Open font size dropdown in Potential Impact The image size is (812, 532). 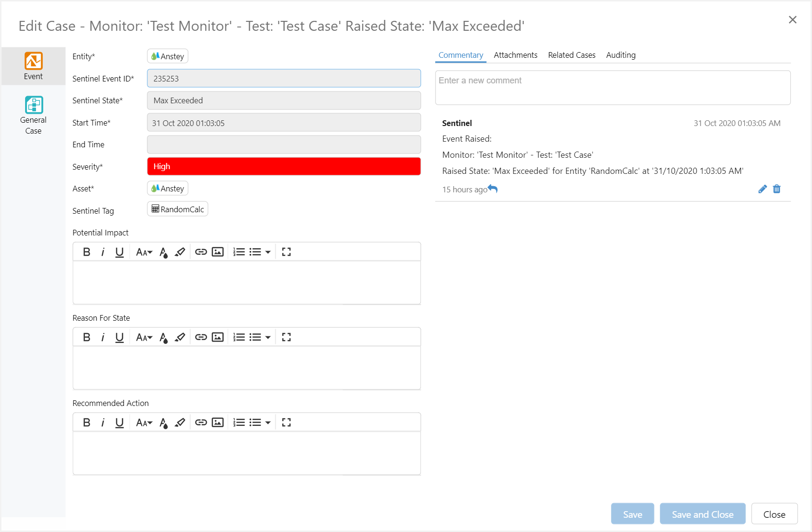[144, 252]
